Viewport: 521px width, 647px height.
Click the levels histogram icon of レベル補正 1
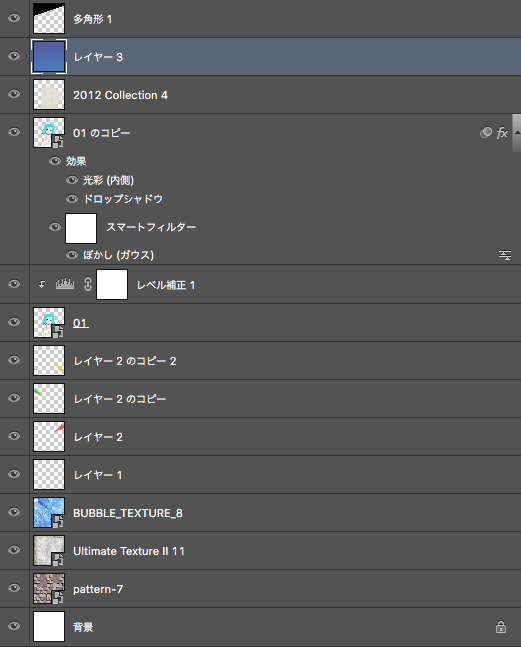[x=65, y=284]
